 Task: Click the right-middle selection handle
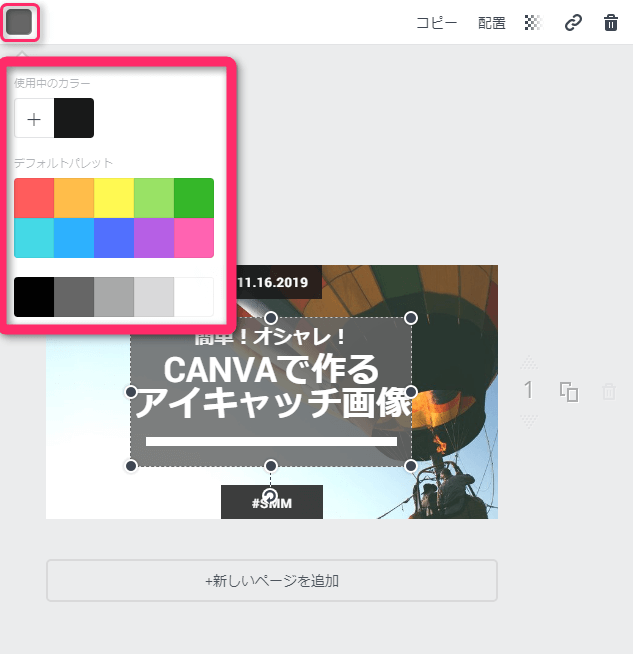tap(411, 392)
